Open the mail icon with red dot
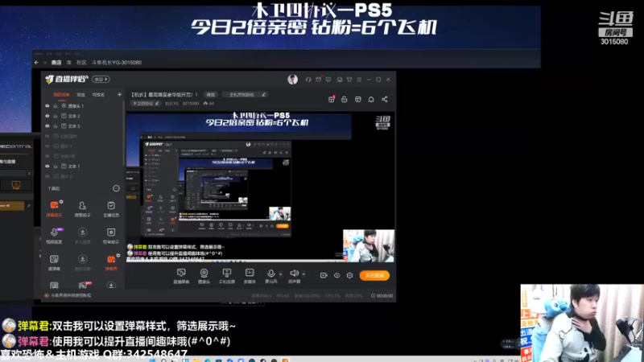The image size is (644, 362). point(319,79)
